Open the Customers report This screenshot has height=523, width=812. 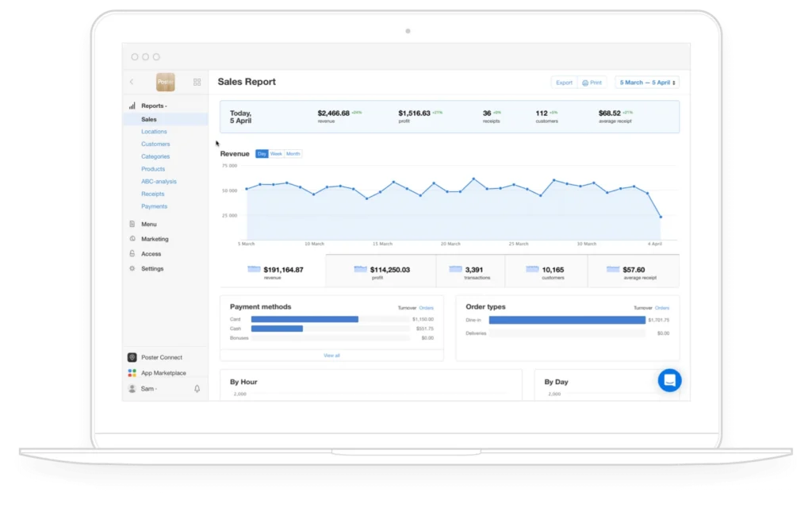155,144
